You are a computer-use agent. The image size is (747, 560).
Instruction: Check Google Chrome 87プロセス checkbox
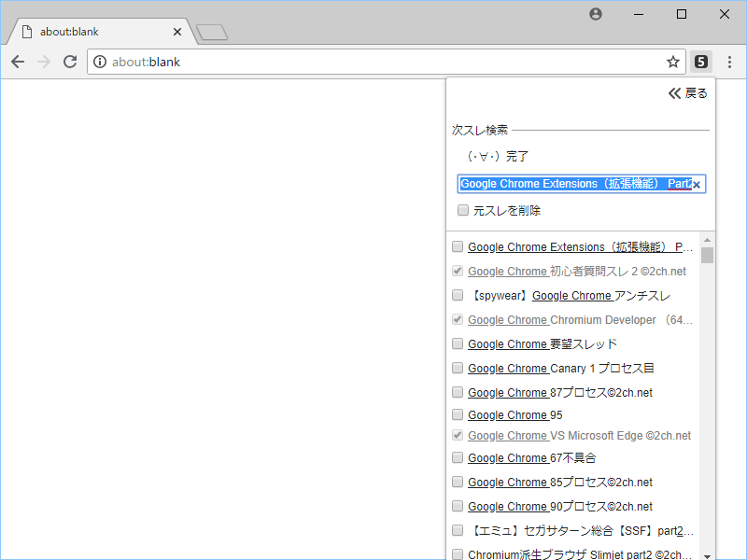[x=458, y=392]
